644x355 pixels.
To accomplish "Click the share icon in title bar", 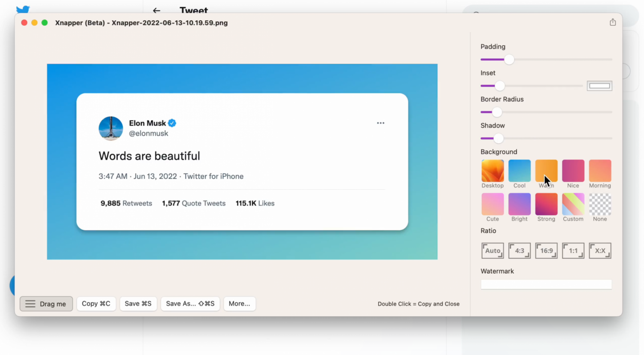I will [613, 22].
